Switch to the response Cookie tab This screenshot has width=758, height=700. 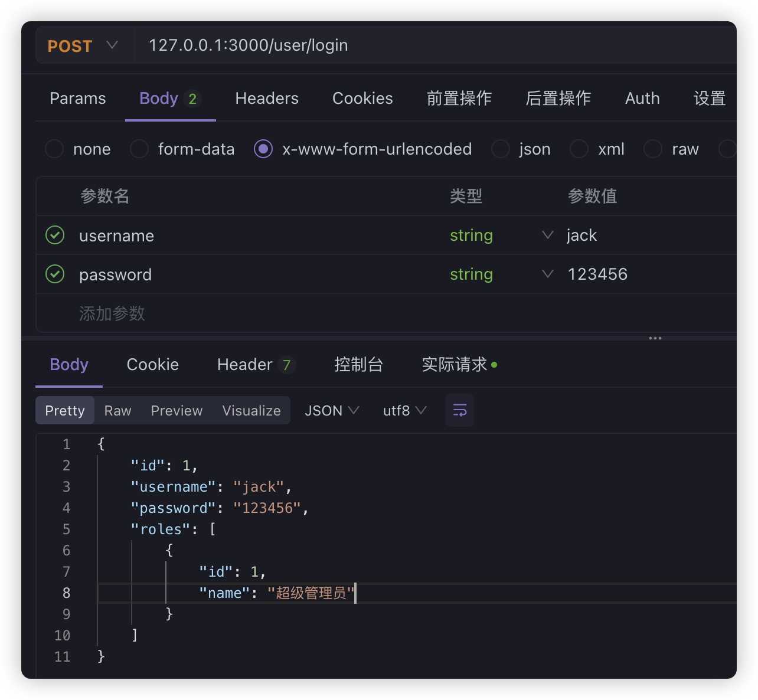click(x=152, y=365)
